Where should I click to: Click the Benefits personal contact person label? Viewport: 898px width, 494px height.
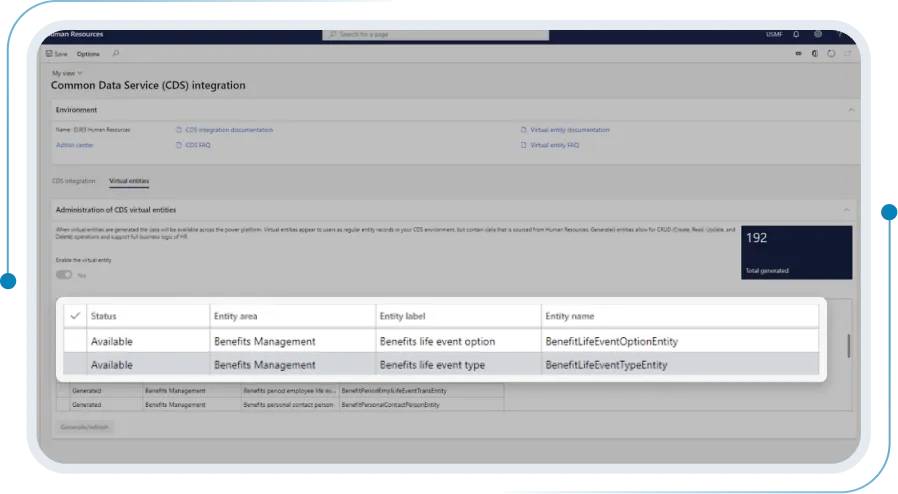click(x=288, y=405)
